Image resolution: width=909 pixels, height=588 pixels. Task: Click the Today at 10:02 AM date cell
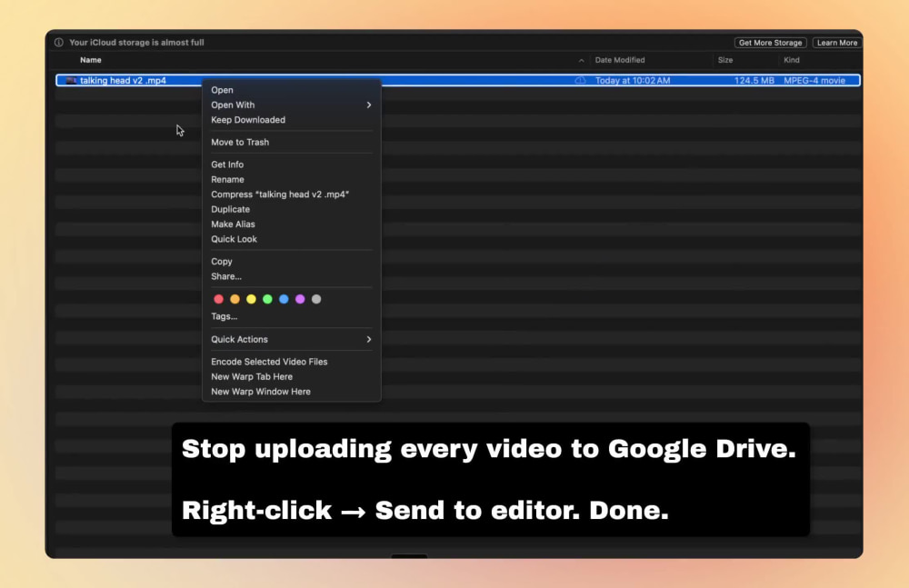click(x=633, y=81)
